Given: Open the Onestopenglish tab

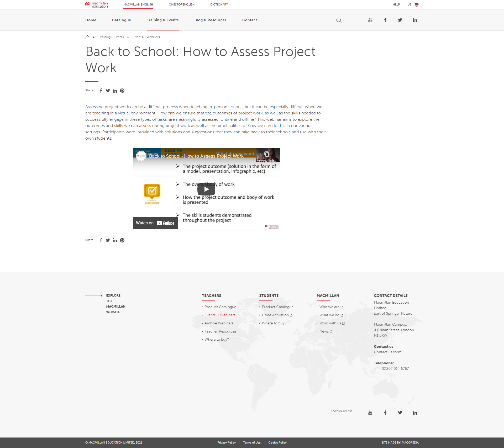Looking at the screenshot, I should (x=182, y=4).
